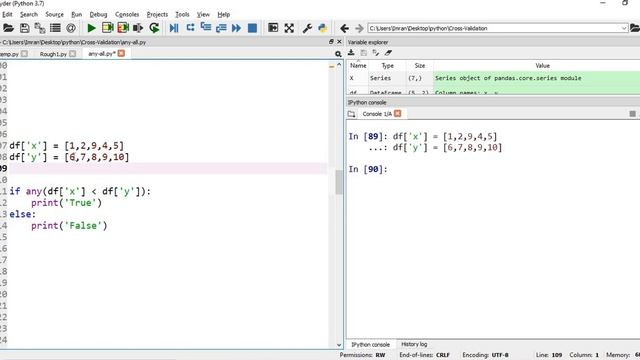Image resolution: width=640 pixels, height=360 pixels.
Task: Save Variable explorer data icon
Action: [x=363, y=53]
